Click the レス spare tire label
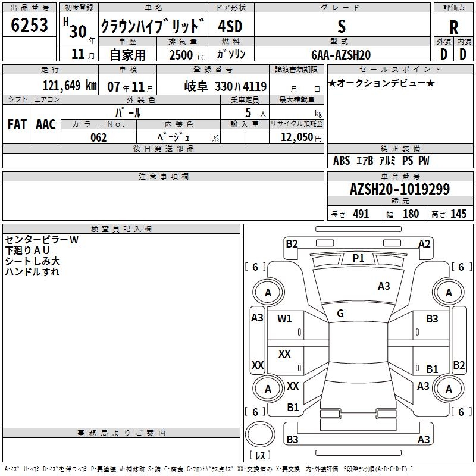 click(260, 455)
